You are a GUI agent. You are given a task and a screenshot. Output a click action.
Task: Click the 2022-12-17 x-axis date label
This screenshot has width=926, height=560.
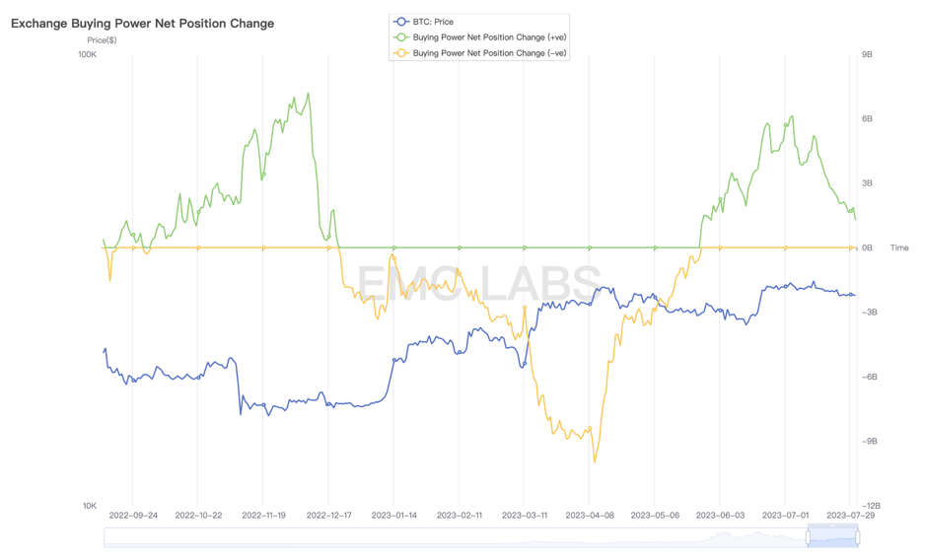(x=329, y=515)
